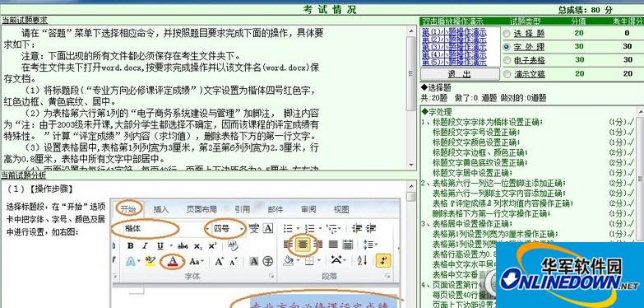644x308 pixels.
Task: Click the Italic icon in ribbon
Action: coord(145,246)
